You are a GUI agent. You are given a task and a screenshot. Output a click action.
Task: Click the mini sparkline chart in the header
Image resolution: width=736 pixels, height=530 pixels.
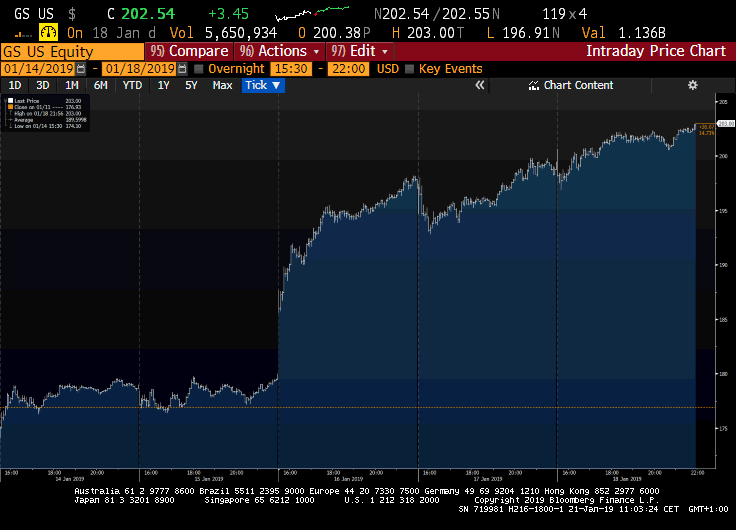click(312, 14)
